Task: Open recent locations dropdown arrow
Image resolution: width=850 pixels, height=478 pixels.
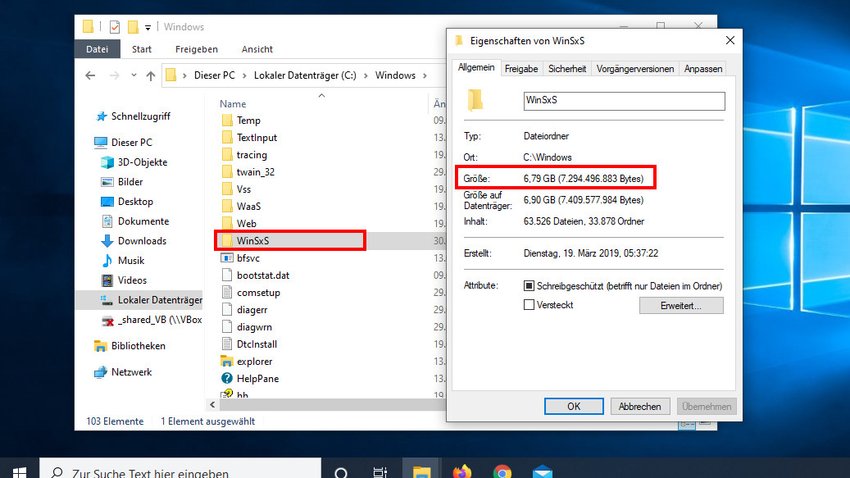Action: pyautogui.click(x=133, y=75)
